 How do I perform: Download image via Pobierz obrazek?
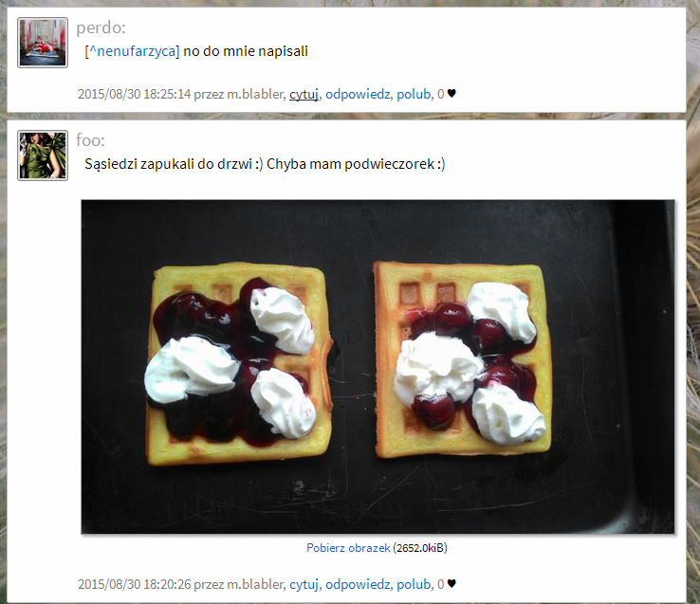tap(348, 548)
